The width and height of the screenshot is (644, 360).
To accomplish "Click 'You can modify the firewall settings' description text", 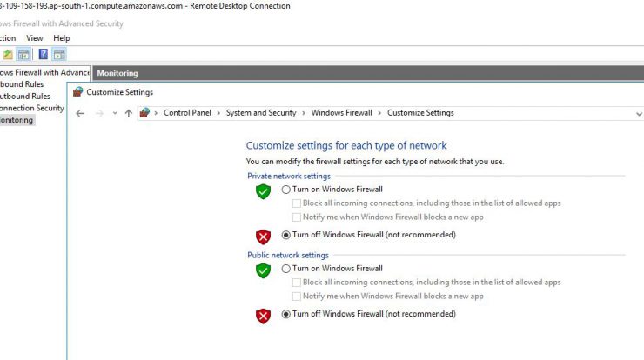I will tap(375, 162).
